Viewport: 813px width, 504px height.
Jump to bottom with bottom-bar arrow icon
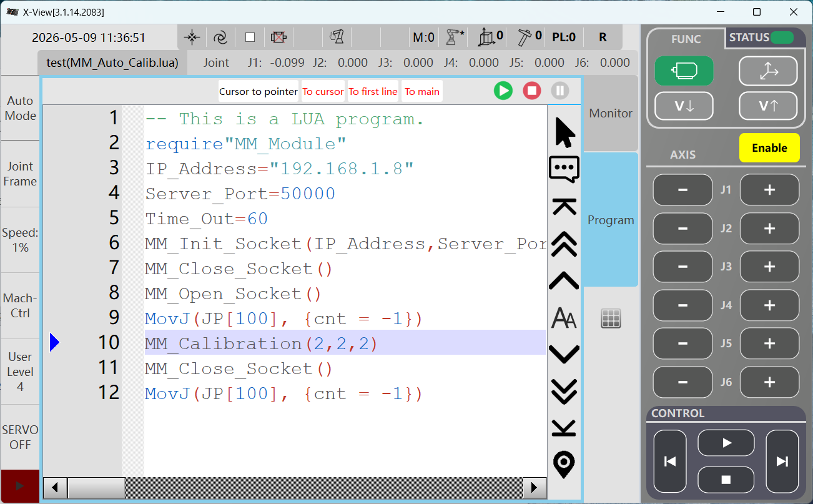pos(564,428)
